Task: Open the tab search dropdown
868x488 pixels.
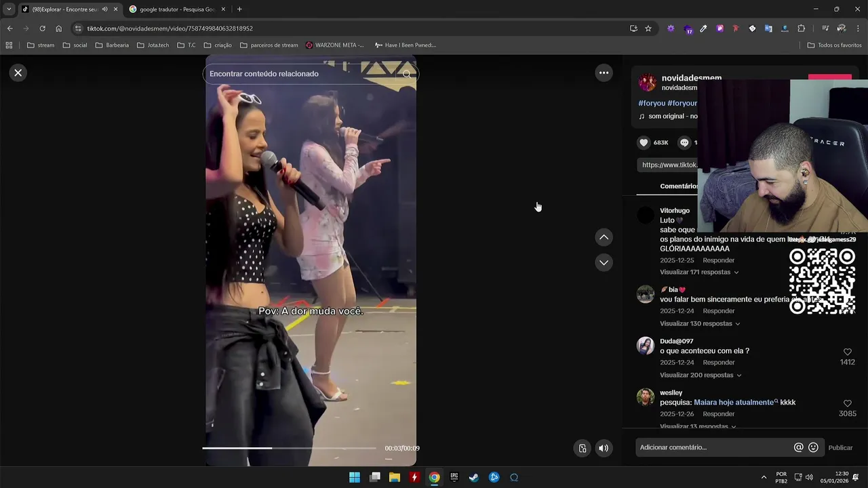Action: coord(8,9)
